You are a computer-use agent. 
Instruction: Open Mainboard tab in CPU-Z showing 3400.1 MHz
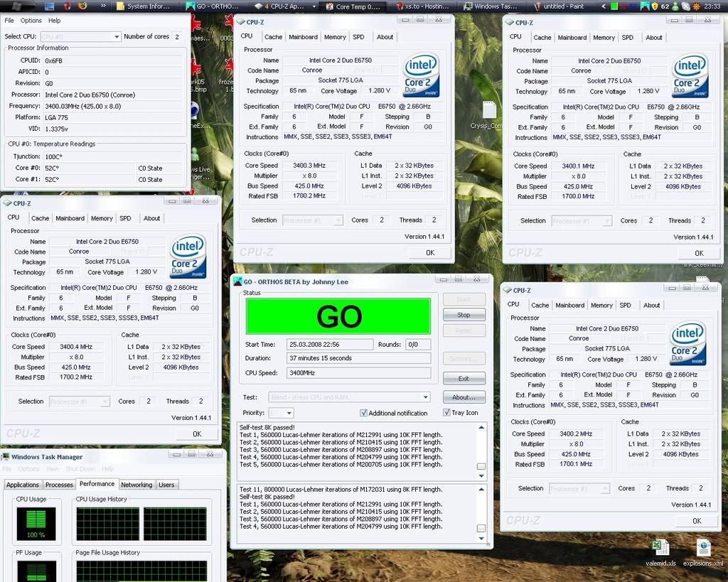572,38
